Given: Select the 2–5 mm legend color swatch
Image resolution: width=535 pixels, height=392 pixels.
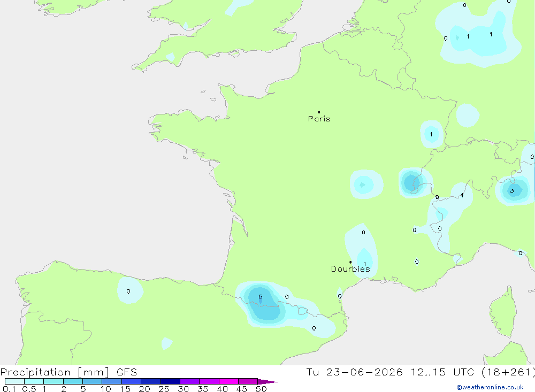Looking at the screenshot, I should pyautogui.click(x=73, y=381).
